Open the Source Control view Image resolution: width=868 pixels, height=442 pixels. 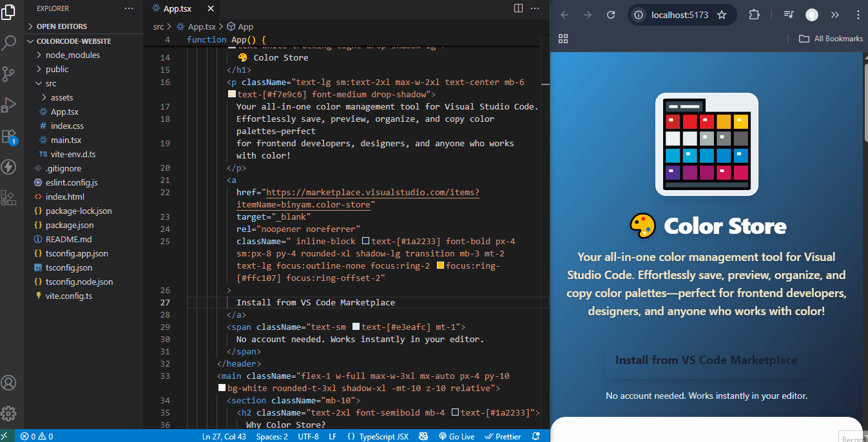pos(8,73)
